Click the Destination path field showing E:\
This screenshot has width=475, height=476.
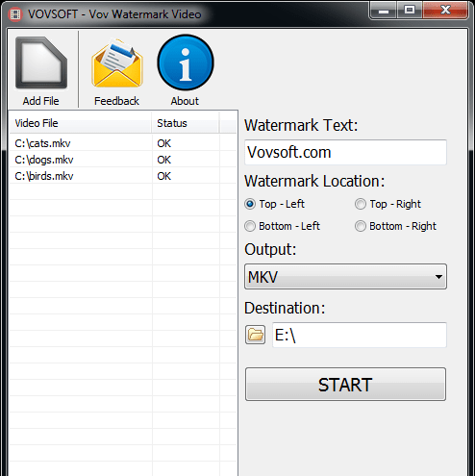tap(360, 335)
